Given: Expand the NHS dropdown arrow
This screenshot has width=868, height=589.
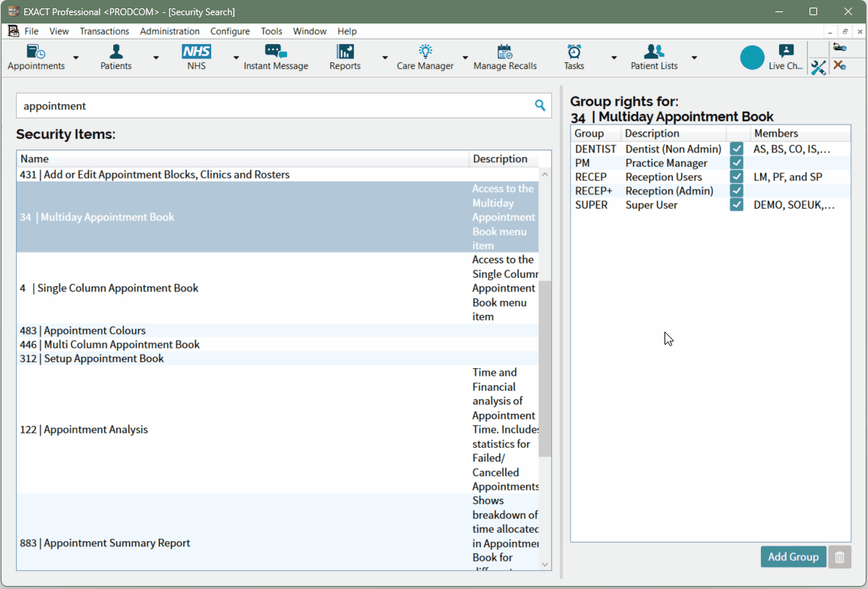Looking at the screenshot, I should pos(236,58).
